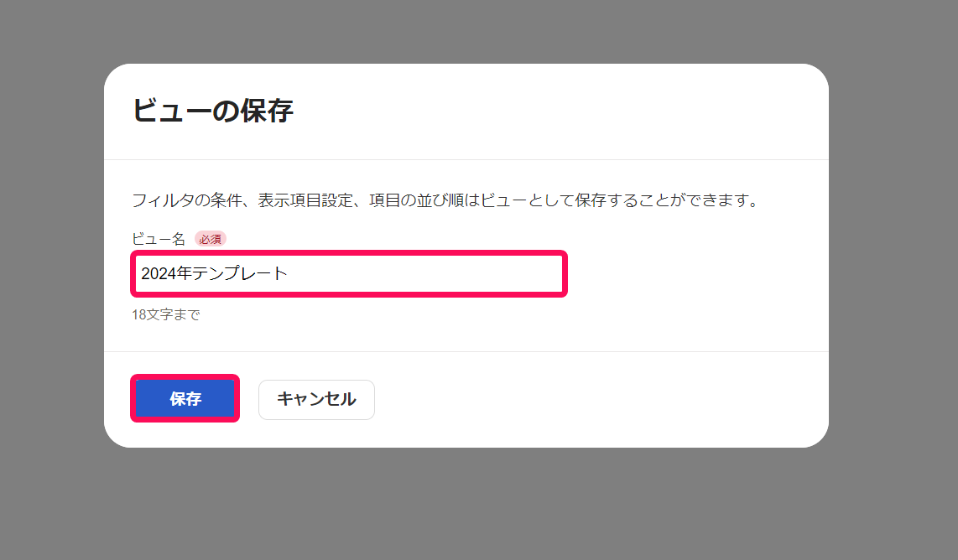Click the blue 保存 button
The width and height of the screenshot is (958, 560).
coord(185,399)
